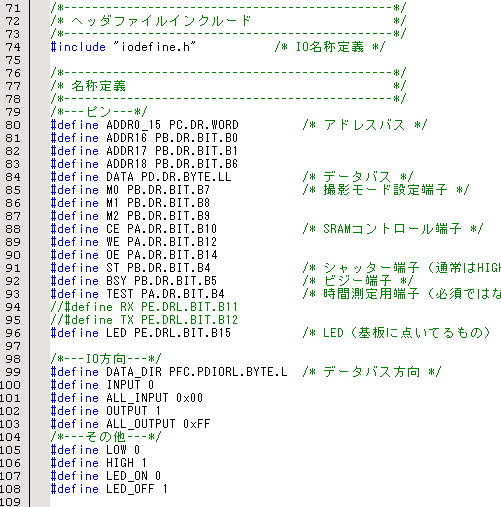
Task: Click LED PE.DRL.BIT.B15 define
Action: coord(141,333)
